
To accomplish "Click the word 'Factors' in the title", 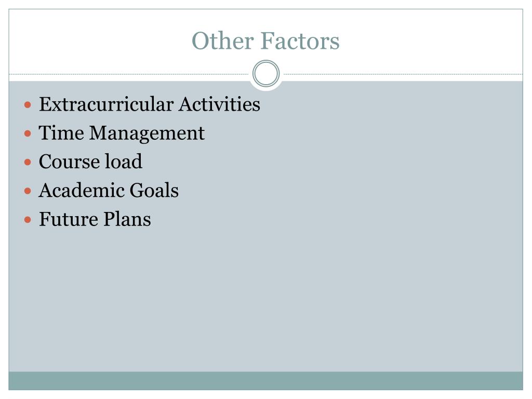I will pyautogui.click(x=300, y=41).
